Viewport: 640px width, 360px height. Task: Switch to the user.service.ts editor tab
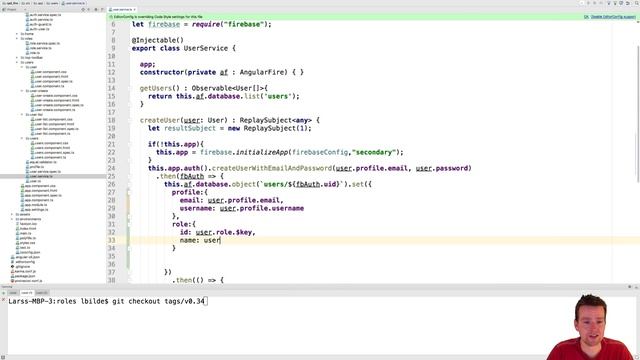121,9
